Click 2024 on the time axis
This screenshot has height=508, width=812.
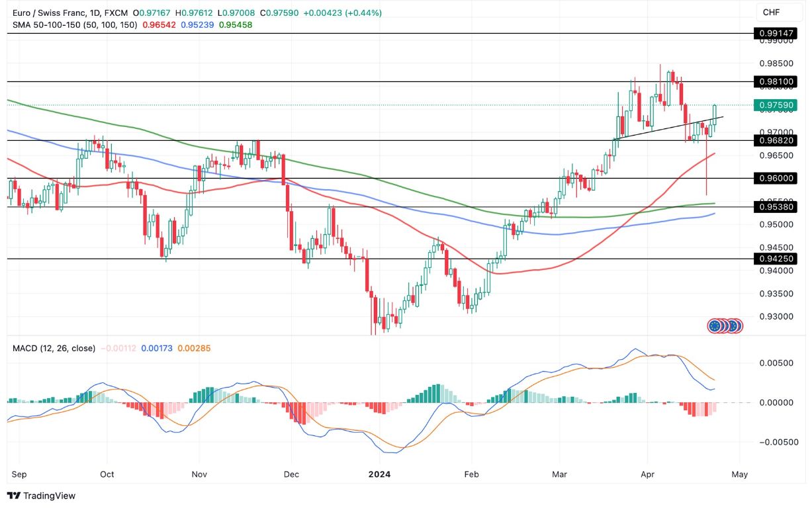[379, 474]
